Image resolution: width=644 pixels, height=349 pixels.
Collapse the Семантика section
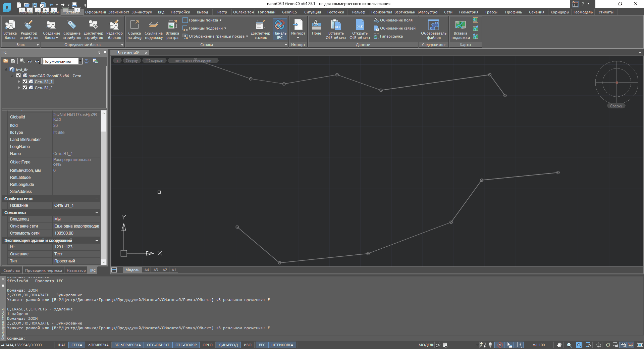pyautogui.click(x=97, y=213)
